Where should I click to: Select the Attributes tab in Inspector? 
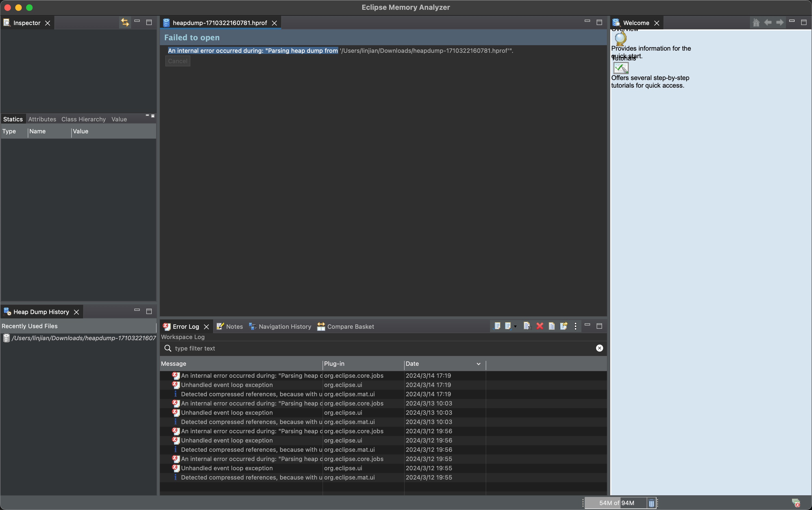[x=42, y=119]
